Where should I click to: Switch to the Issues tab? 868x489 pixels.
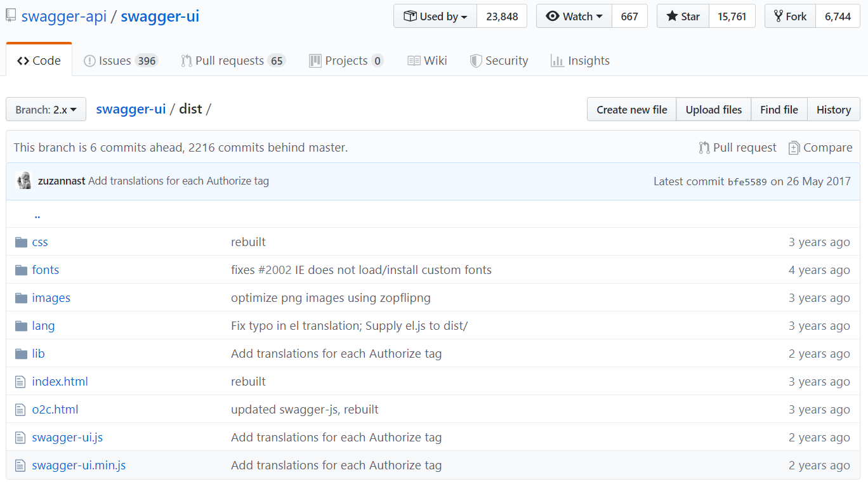tap(121, 61)
